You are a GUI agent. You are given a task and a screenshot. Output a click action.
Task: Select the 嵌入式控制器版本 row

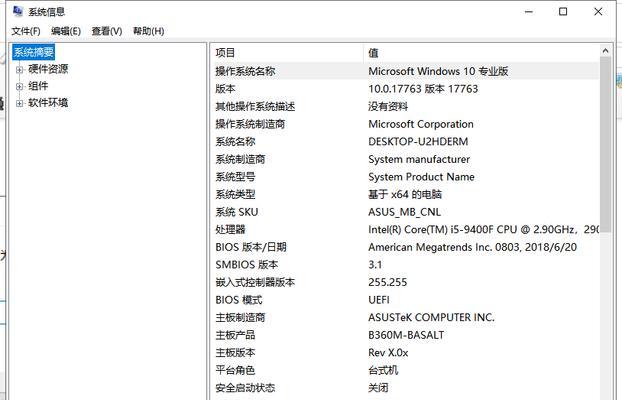click(x=405, y=282)
